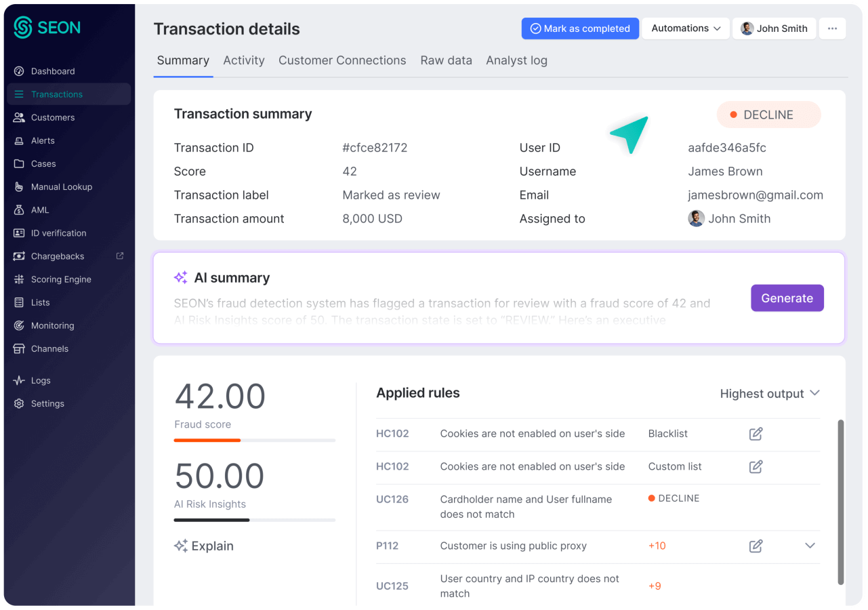868x610 pixels.
Task: Expand the P112 rule row chevron
Action: (x=810, y=546)
